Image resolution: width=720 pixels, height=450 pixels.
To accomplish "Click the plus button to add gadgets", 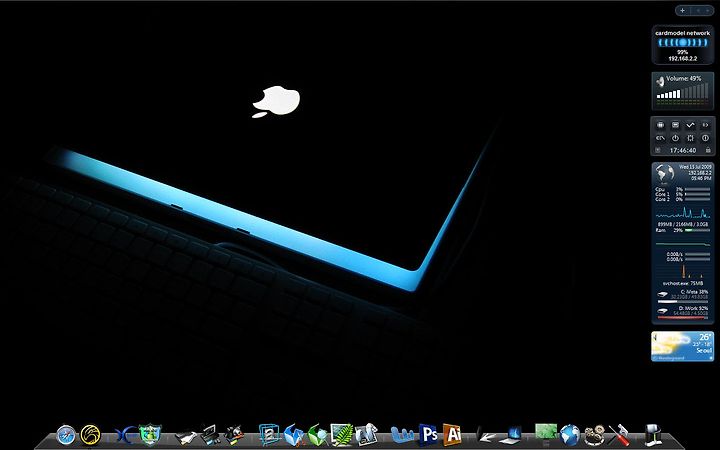I will pos(683,10).
